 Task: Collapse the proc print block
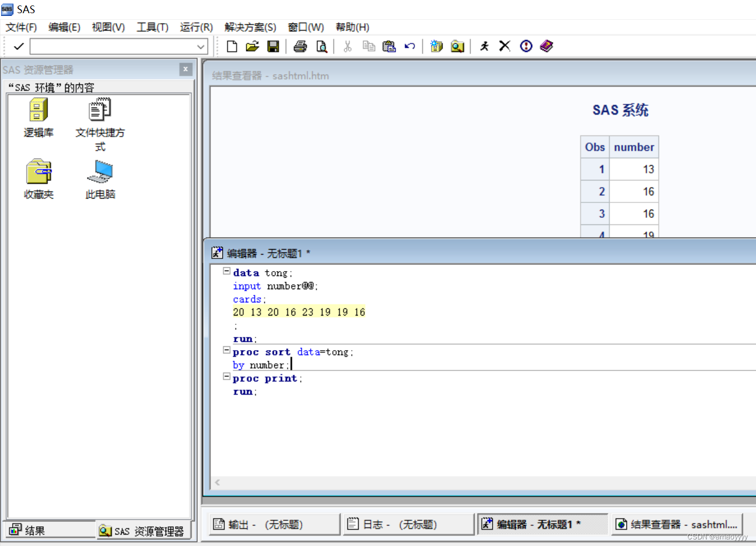point(227,376)
